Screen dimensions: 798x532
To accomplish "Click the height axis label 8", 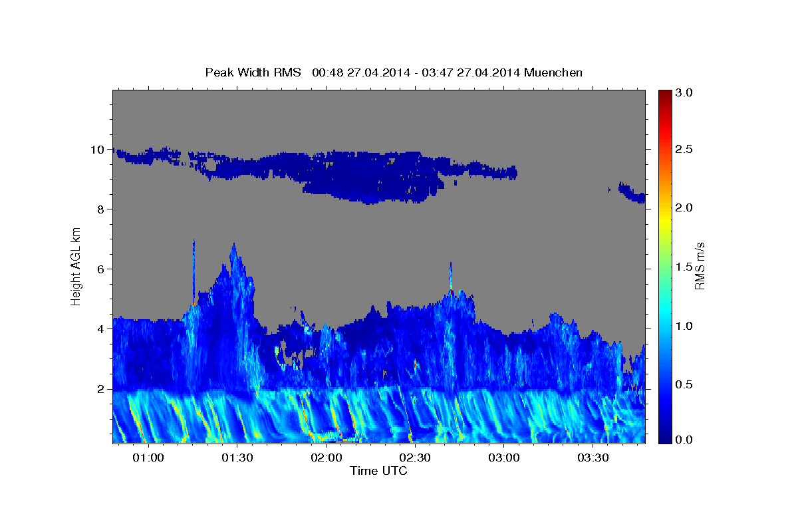I will click(102, 209).
